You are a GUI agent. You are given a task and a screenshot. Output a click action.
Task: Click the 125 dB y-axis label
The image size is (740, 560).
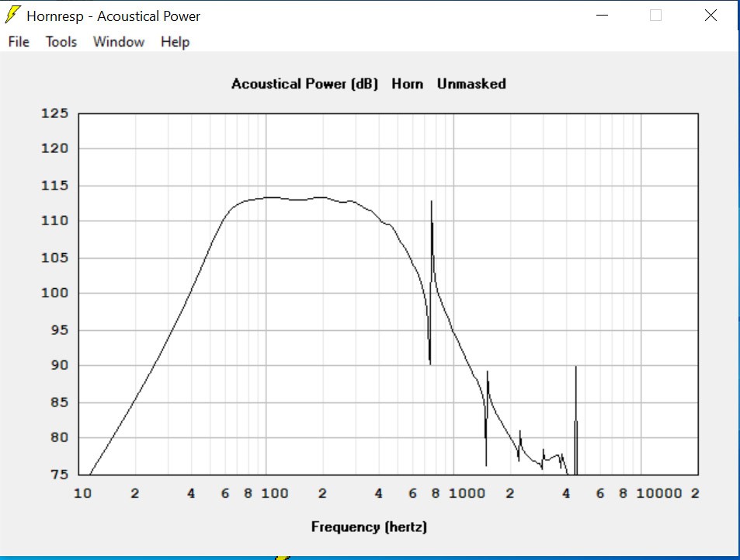coord(54,113)
